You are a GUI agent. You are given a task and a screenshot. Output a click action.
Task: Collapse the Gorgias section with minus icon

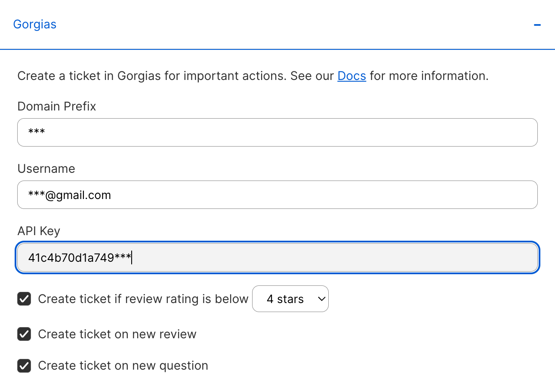point(537,24)
